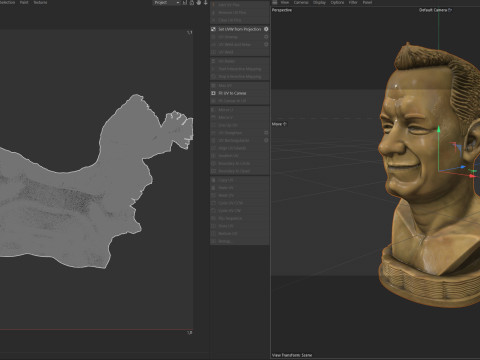
Task: Select Stop Interactive Mapping entry
Action: (x=239, y=77)
